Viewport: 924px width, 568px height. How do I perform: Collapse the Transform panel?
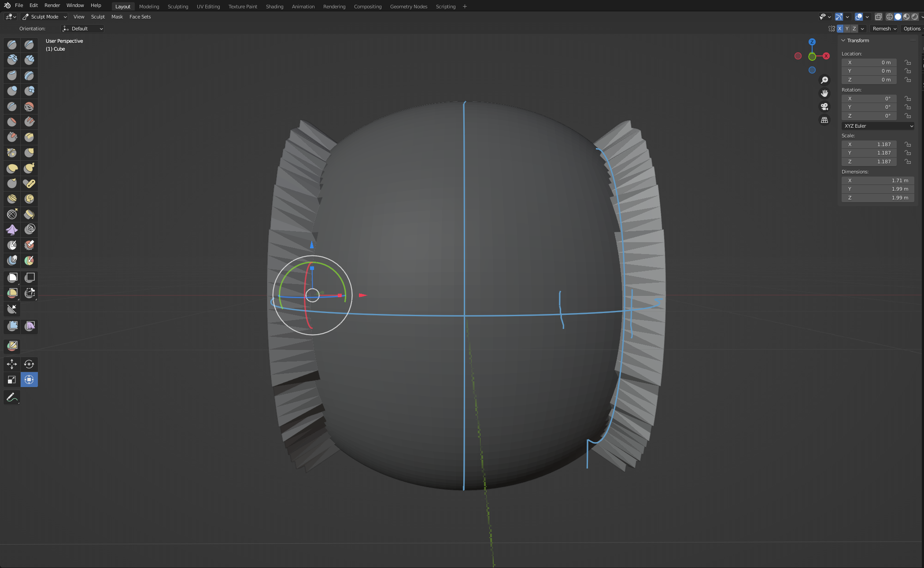[x=843, y=41]
